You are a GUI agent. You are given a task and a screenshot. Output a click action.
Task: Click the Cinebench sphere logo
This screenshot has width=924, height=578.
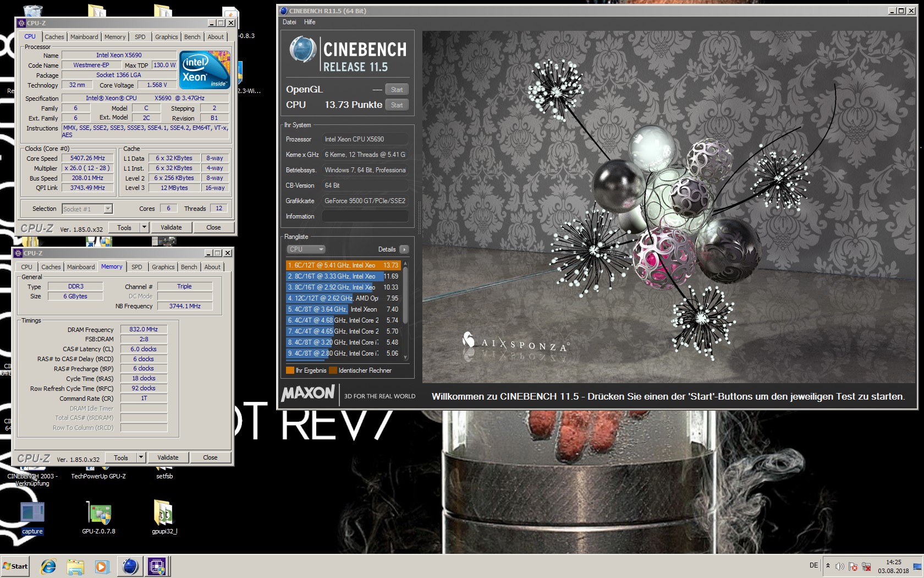(x=302, y=49)
